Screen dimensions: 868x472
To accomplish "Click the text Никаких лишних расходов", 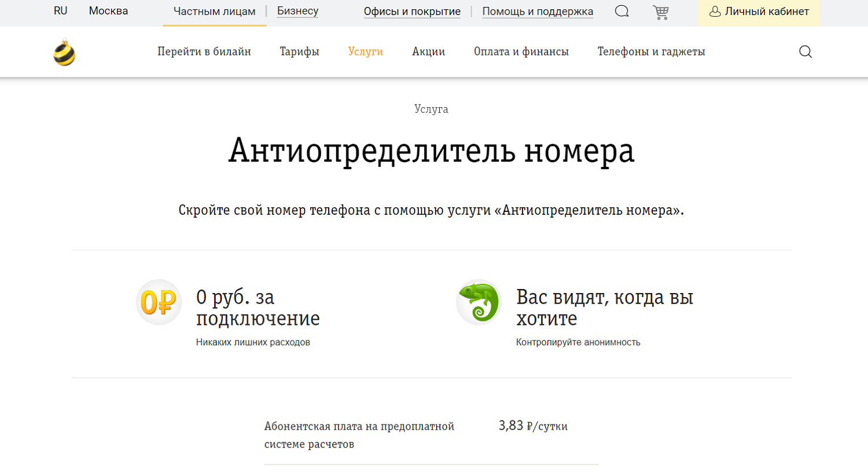I will [253, 342].
